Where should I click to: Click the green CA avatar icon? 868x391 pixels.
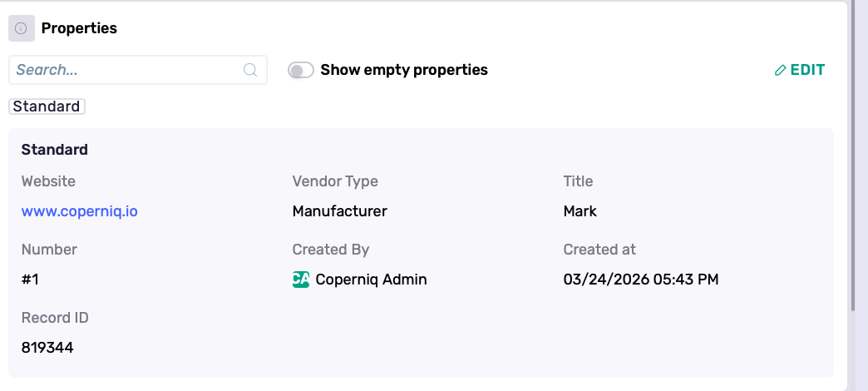click(301, 280)
